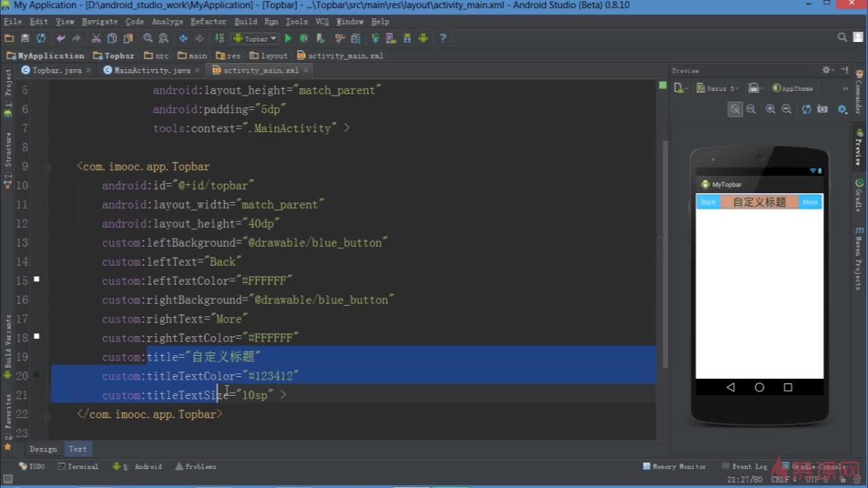Screen dimensions: 868x488
Task: Click the Android robot toolbar icon
Action: [x=423, y=39]
